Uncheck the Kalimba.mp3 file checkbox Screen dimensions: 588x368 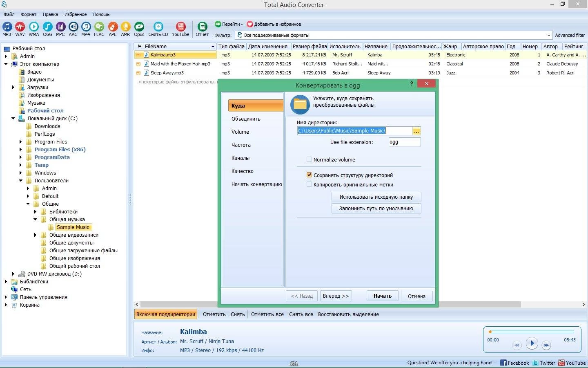coord(138,55)
